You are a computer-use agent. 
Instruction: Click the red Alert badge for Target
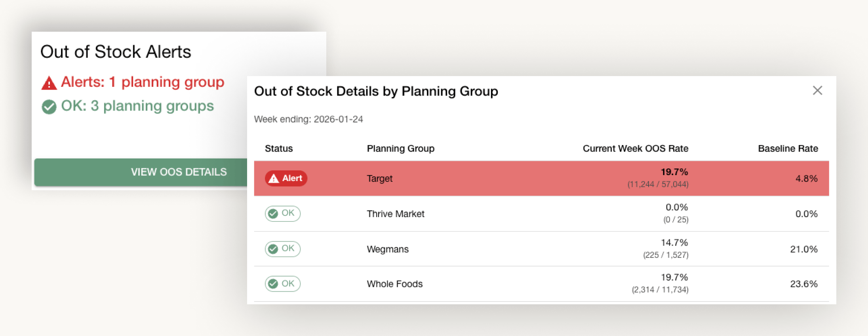pos(286,178)
